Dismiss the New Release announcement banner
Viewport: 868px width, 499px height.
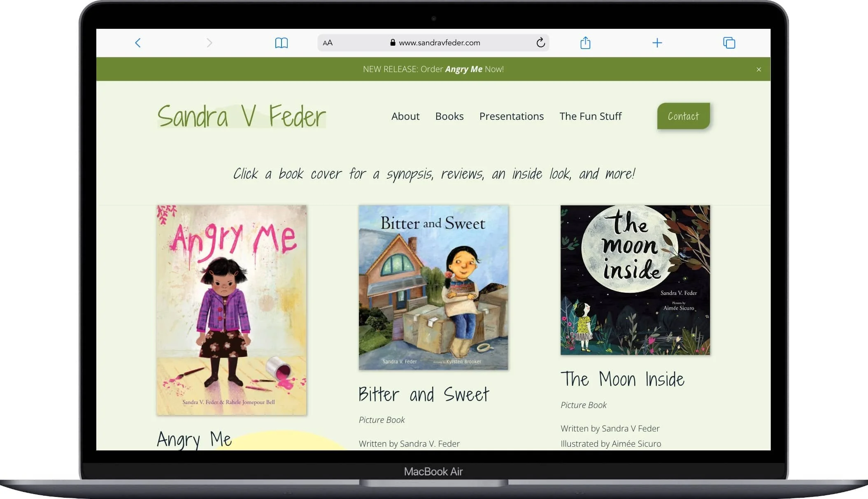[759, 70]
